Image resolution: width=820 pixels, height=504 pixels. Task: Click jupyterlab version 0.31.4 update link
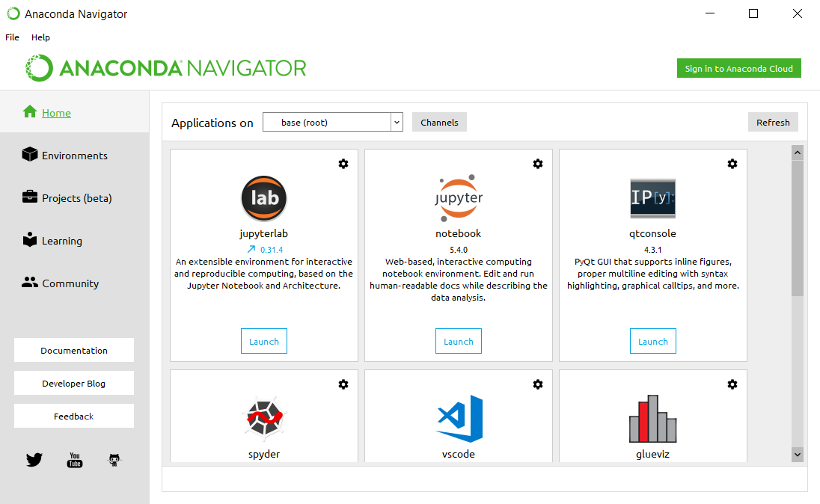point(272,250)
